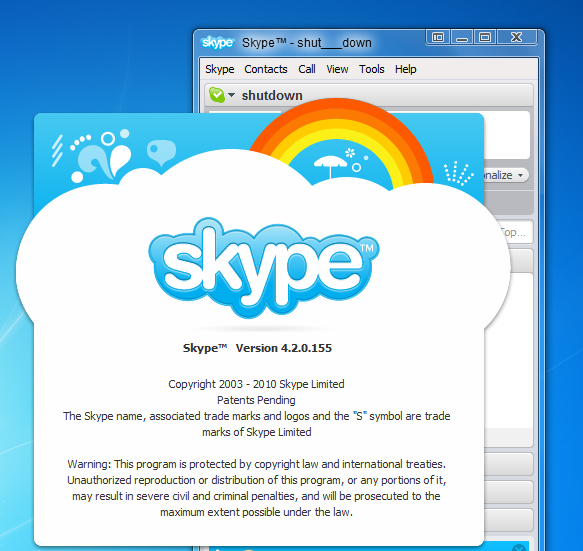This screenshot has width=583, height=551.
Task: Switch to compact view via title bar icon
Action: [438, 37]
